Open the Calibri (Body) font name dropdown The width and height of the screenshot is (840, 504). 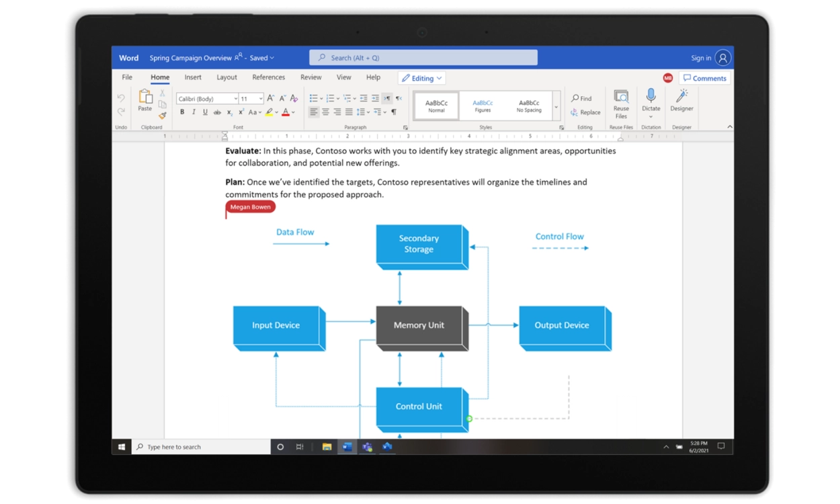click(207, 99)
